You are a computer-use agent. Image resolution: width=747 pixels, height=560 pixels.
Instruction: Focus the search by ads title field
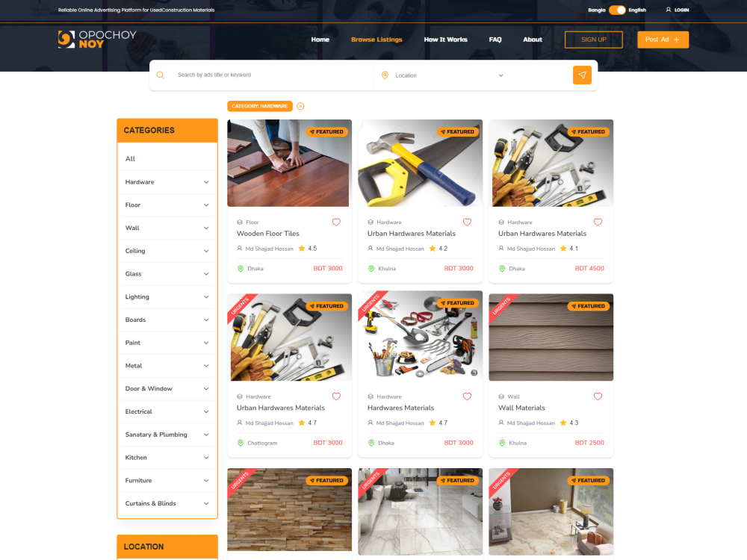tap(272, 75)
